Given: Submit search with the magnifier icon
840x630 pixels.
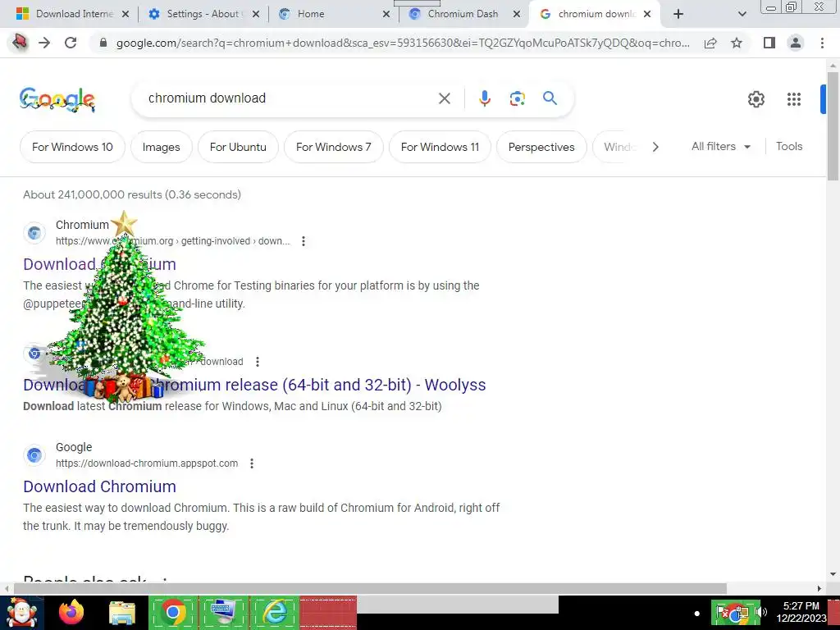Looking at the screenshot, I should [x=550, y=98].
